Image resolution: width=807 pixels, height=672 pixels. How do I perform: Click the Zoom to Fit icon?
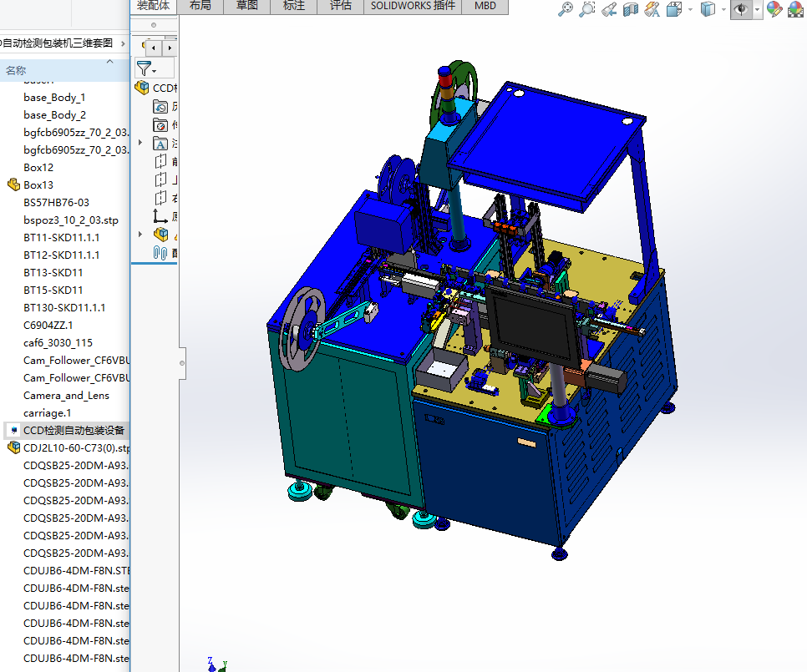tap(566, 9)
